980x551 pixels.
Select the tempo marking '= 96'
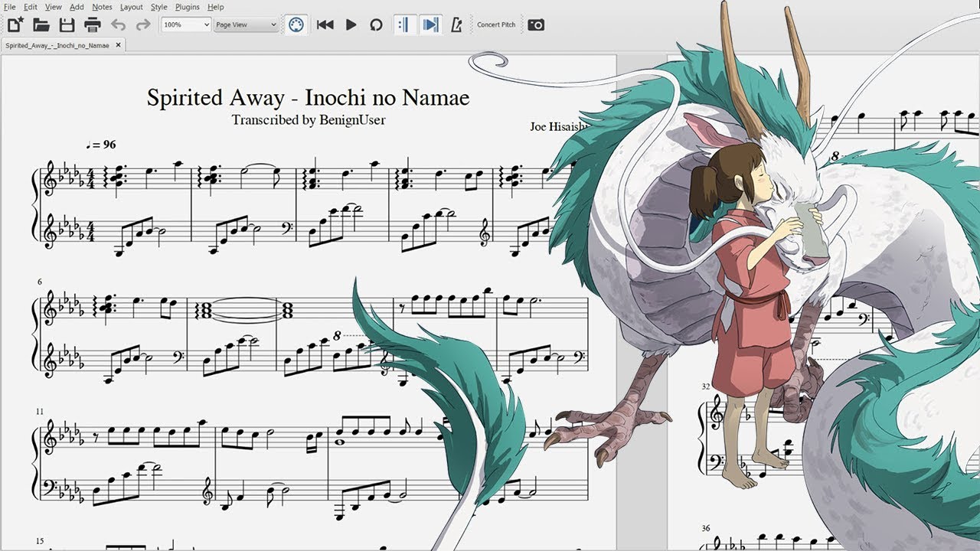pyautogui.click(x=101, y=145)
